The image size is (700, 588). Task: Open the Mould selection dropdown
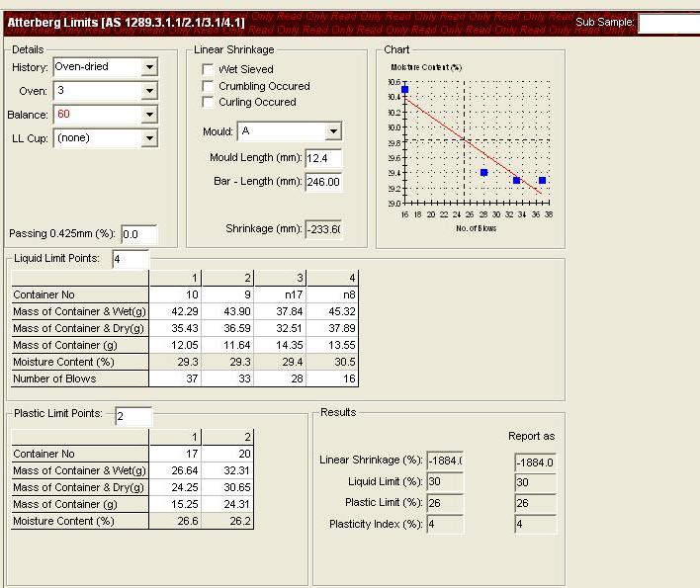point(333,131)
